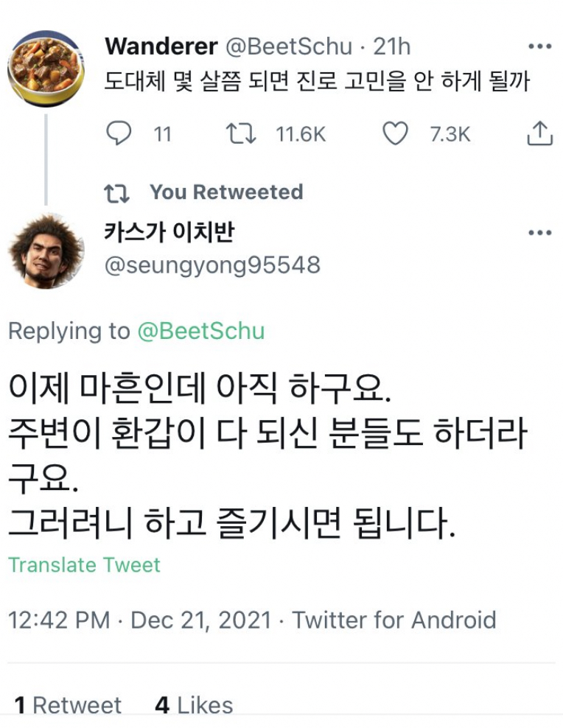Image resolution: width=563 pixels, height=728 pixels.
Task: Open 카스가 이치반's profile avatar
Action: (46, 251)
